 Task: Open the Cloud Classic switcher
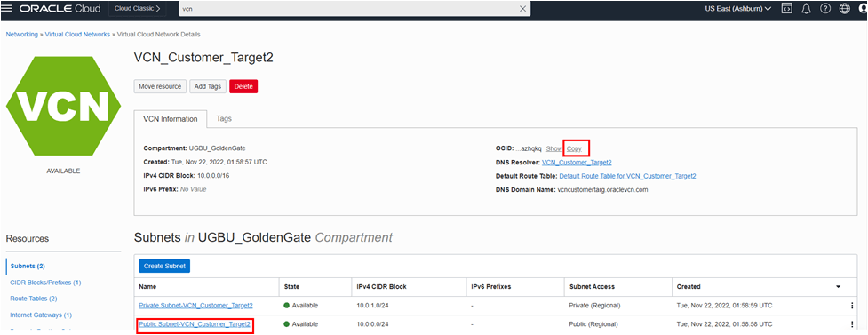pyautogui.click(x=138, y=9)
